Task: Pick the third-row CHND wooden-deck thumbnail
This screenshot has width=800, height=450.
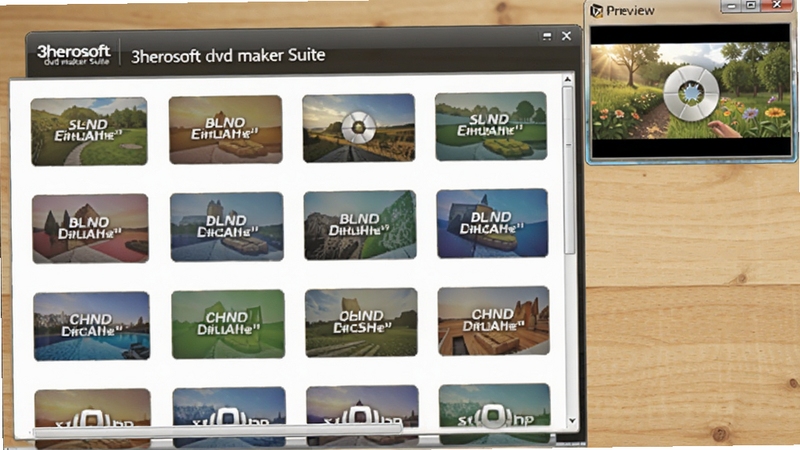Action: [x=493, y=320]
